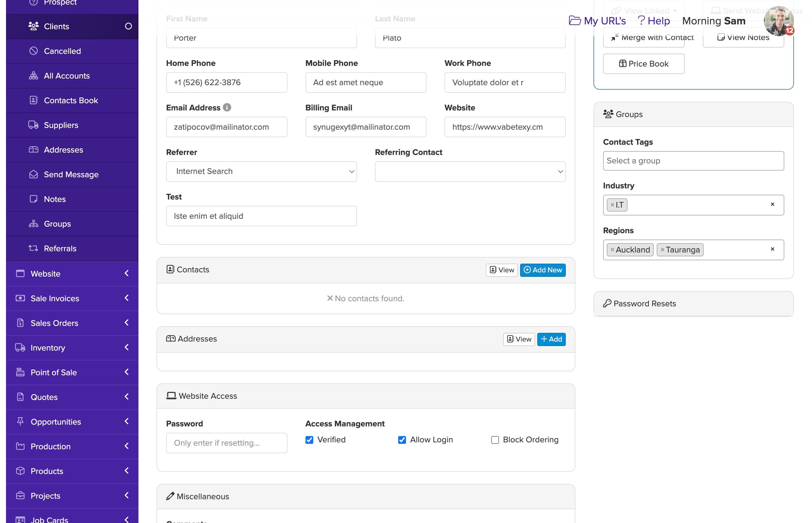This screenshot has width=812, height=523.
Task: Clear all Regions selections
Action: 772,249
